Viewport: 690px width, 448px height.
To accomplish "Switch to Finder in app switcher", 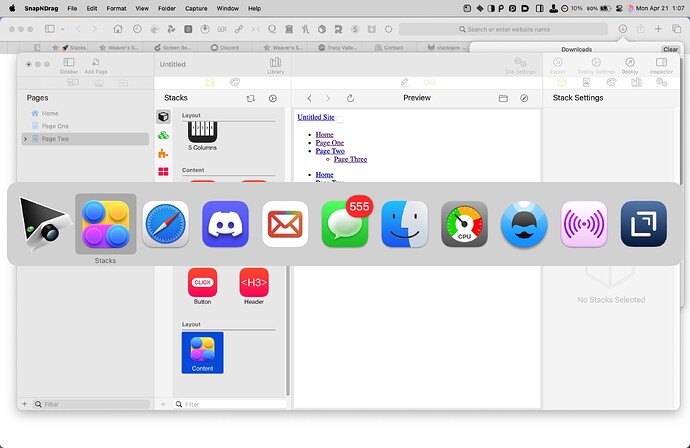I will (x=405, y=224).
